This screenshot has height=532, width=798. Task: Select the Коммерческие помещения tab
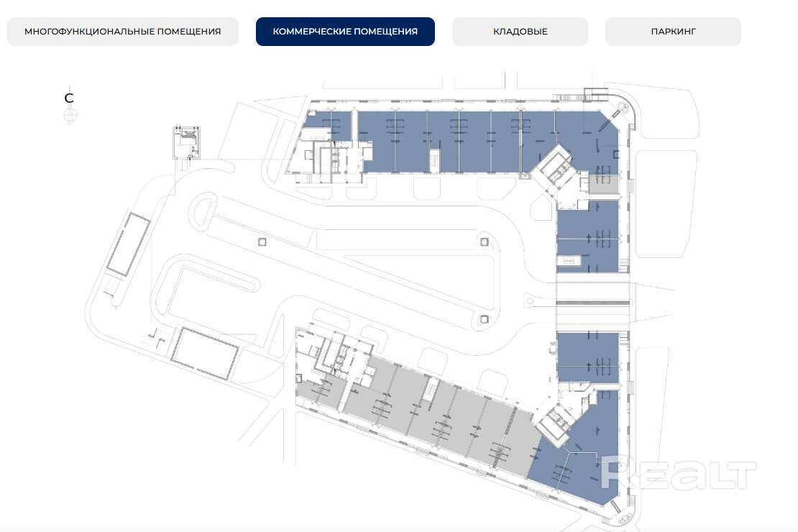click(x=345, y=32)
